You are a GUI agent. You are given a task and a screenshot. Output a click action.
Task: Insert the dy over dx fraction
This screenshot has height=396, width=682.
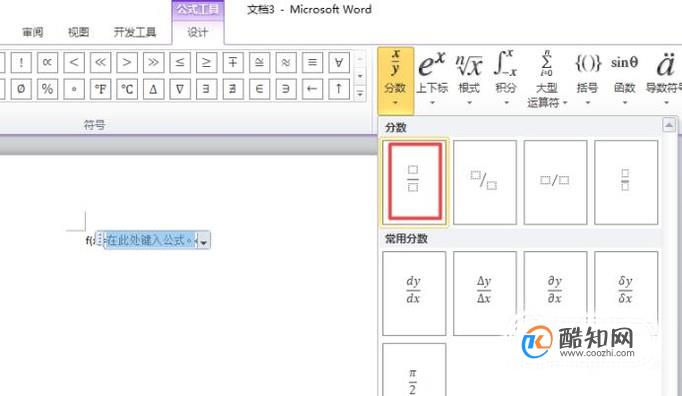[414, 293]
